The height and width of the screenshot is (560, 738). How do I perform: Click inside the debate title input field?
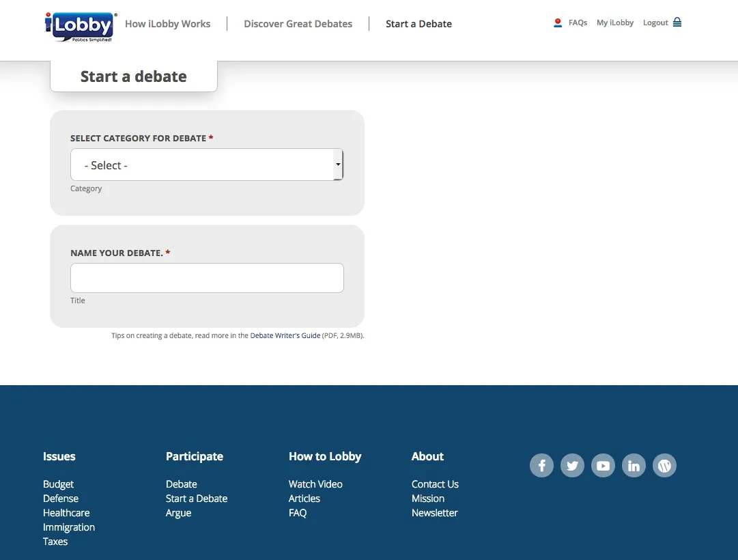pyautogui.click(x=207, y=277)
